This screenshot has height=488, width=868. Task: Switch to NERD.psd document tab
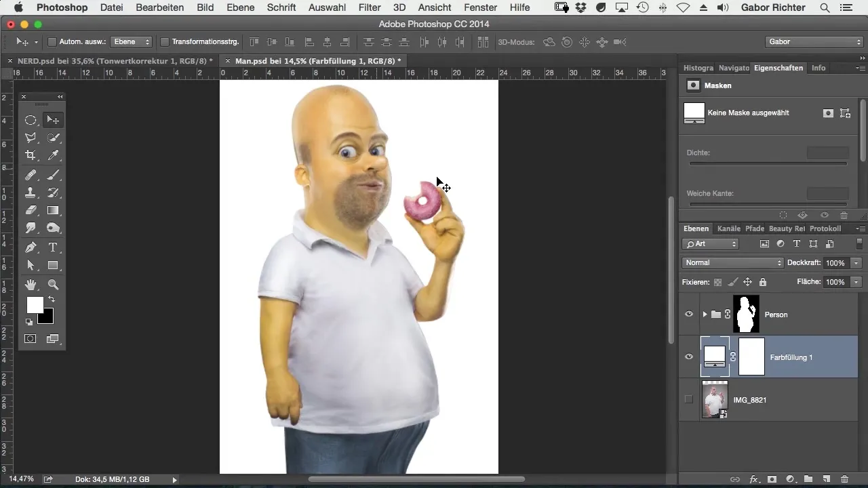tap(115, 61)
